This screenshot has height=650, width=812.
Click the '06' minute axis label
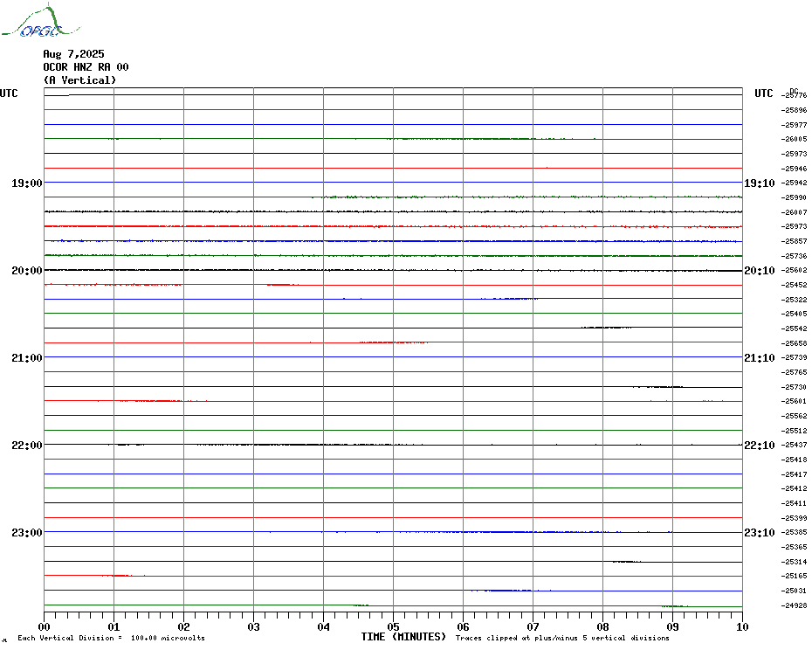coord(464,627)
